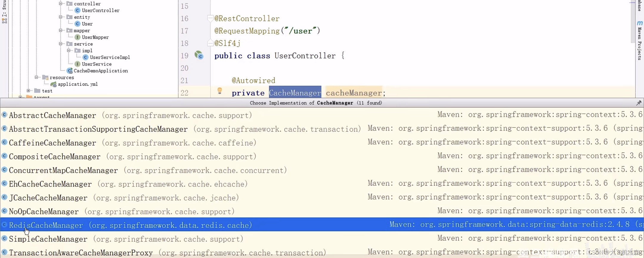644x258 pixels.
Task: Click the @Autowired annotation
Action: point(253,80)
